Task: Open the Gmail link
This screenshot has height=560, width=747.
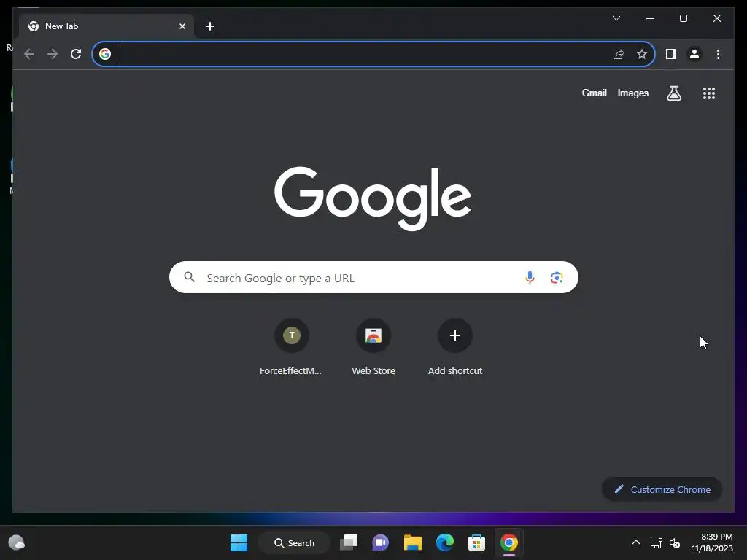Action: click(594, 93)
